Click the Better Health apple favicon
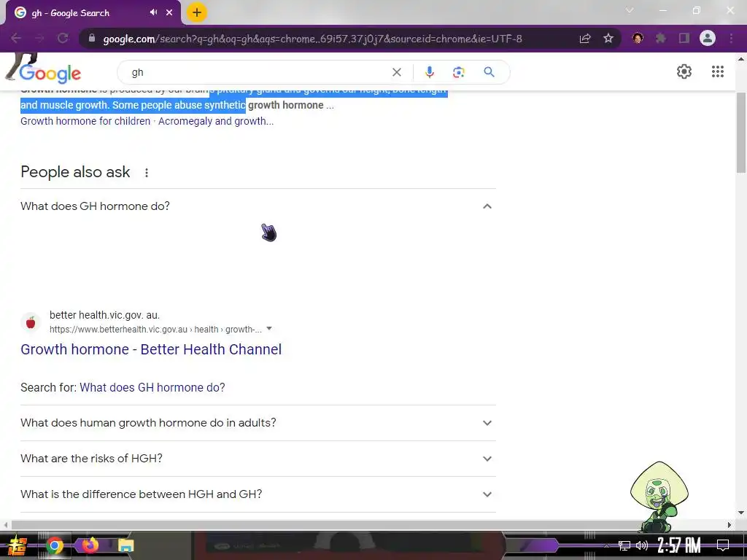The image size is (747, 560). coord(31,322)
